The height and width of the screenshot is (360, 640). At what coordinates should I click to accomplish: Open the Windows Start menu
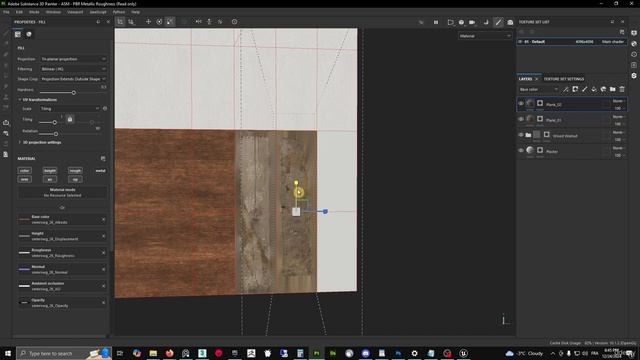pos(8,353)
